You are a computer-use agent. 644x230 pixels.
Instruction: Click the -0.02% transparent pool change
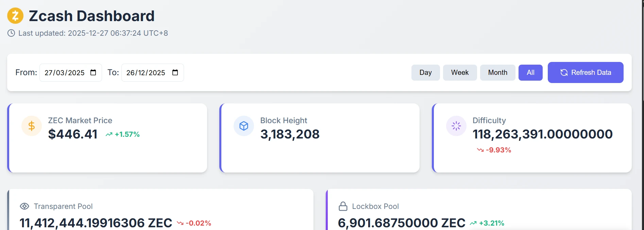pos(199,223)
